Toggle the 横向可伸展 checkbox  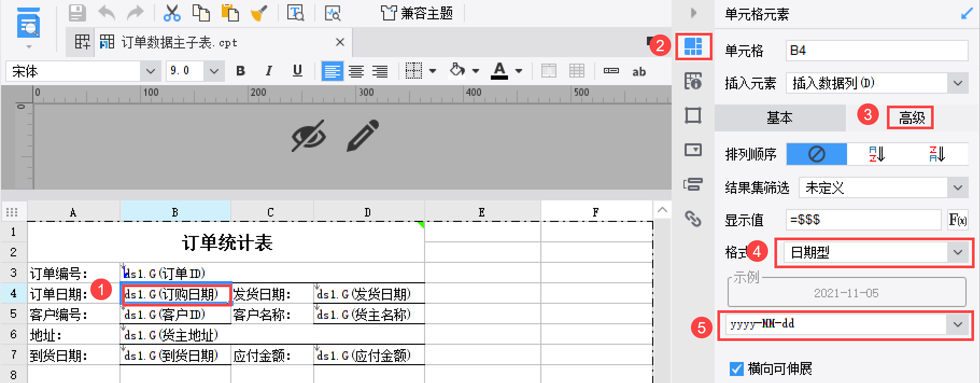[x=736, y=368]
